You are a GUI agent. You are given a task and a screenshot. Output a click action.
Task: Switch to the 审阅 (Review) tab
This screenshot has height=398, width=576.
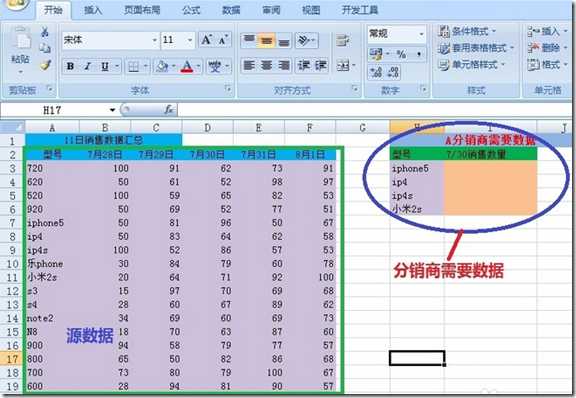coord(271,10)
